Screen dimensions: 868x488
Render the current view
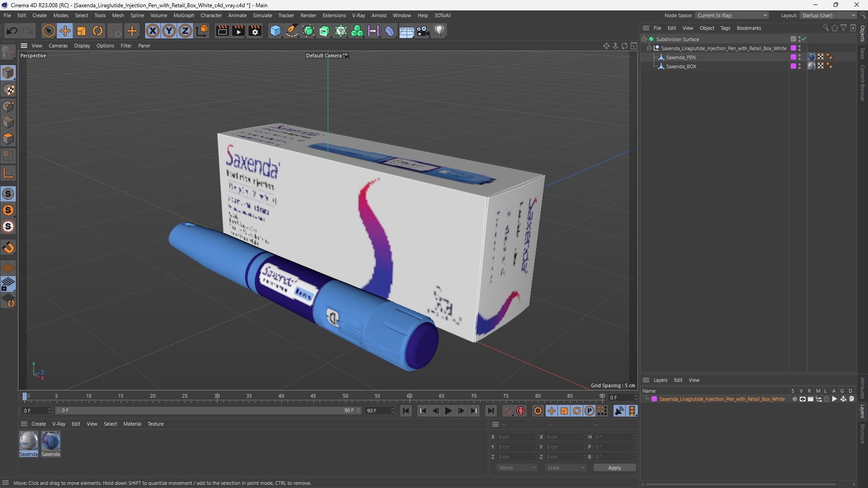[222, 31]
